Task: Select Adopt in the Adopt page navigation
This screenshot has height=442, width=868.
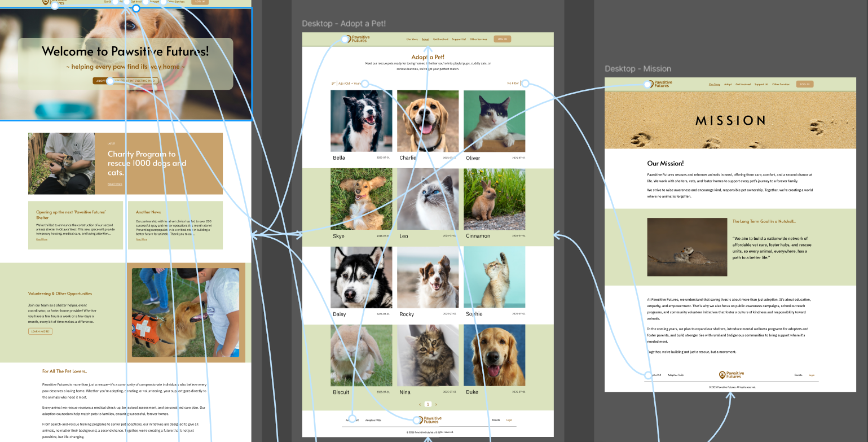Action: pos(426,39)
